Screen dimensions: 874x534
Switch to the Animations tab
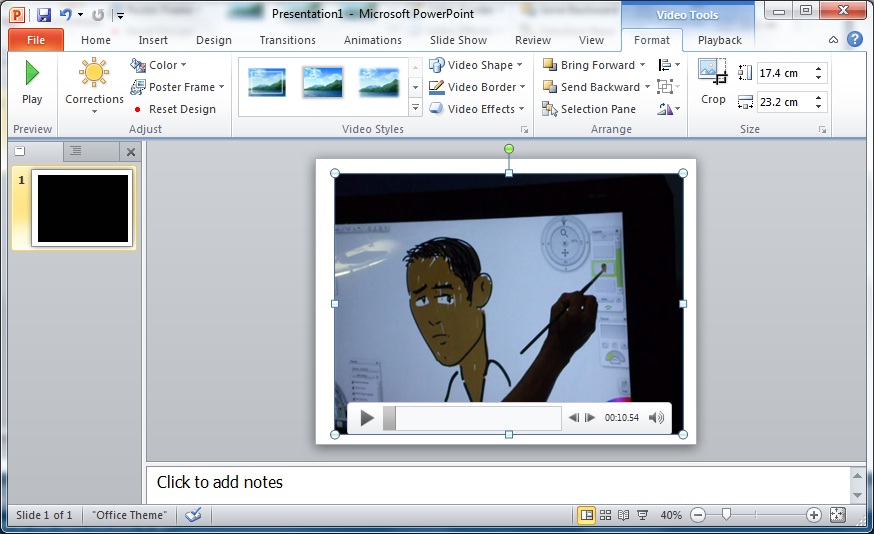coord(373,40)
